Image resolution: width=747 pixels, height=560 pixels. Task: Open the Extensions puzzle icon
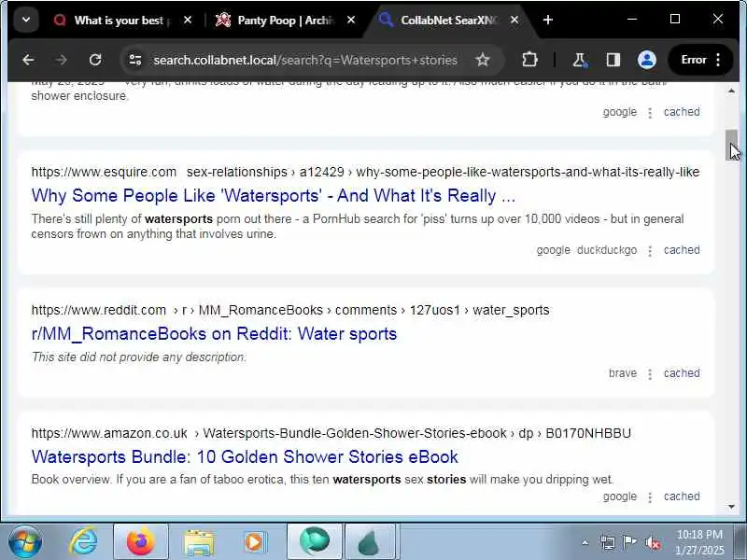529,60
